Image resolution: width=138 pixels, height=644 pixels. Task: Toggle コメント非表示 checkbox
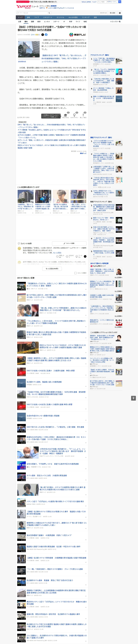point(75,273)
